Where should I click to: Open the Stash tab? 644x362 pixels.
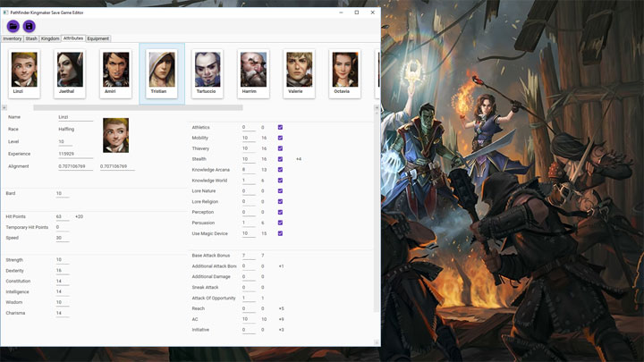tap(31, 39)
